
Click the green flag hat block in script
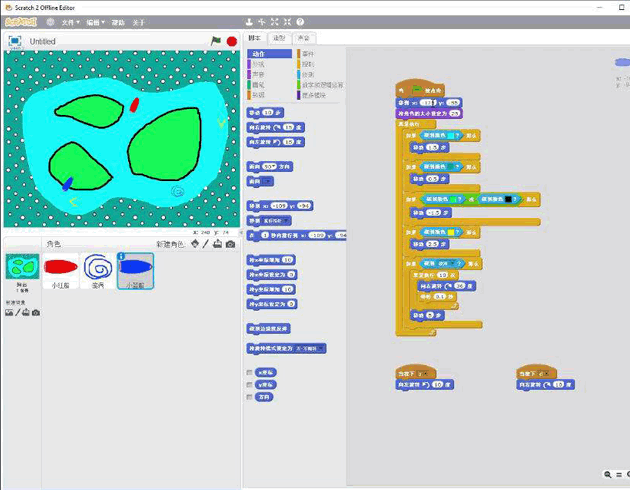click(x=420, y=88)
